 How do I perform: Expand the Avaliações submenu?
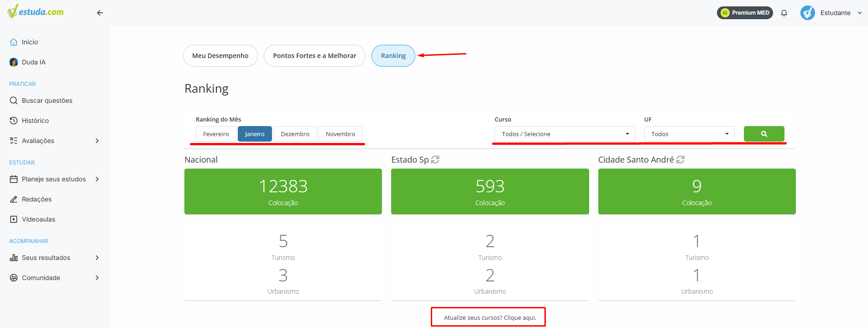pos(55,141)
